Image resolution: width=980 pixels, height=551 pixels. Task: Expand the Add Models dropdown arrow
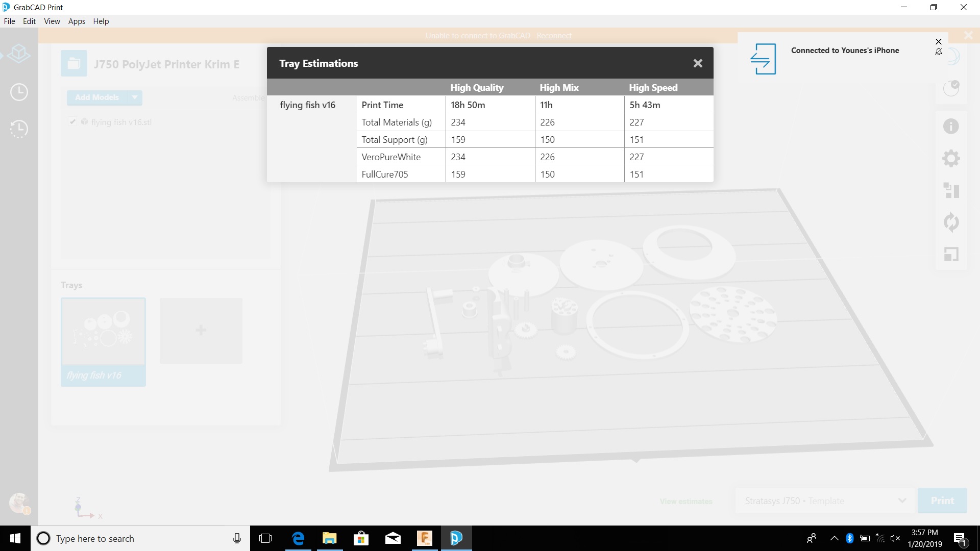(x=134, y=97)
